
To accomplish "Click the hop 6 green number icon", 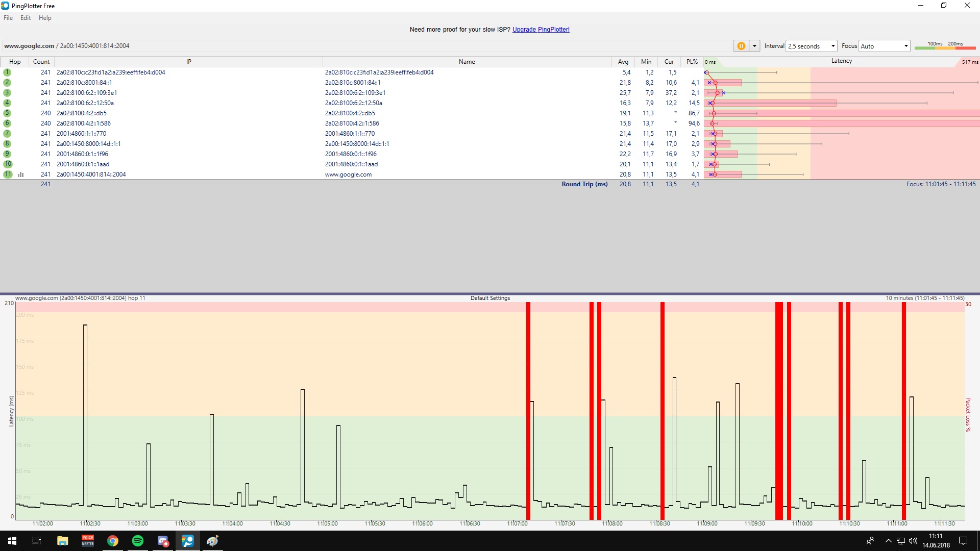I will pyautogui.click(x=7, y=123).
